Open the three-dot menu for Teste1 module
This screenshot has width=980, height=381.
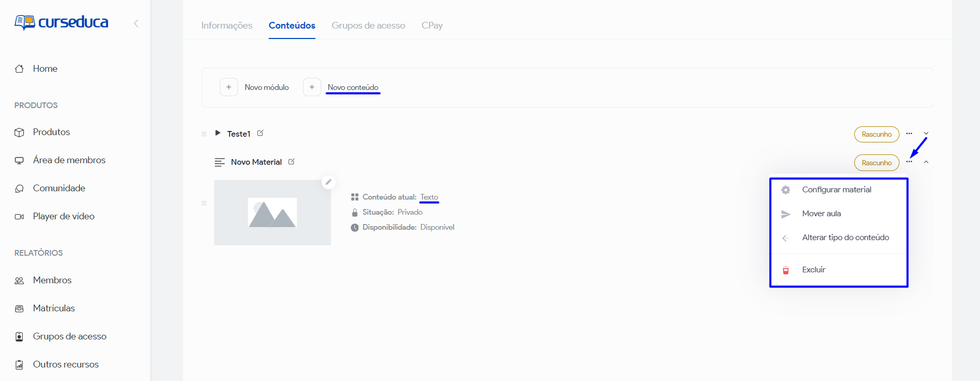909,134
